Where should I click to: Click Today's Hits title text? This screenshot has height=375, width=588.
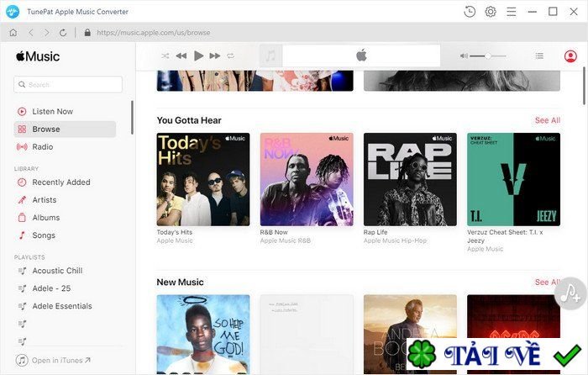[175, 232]
